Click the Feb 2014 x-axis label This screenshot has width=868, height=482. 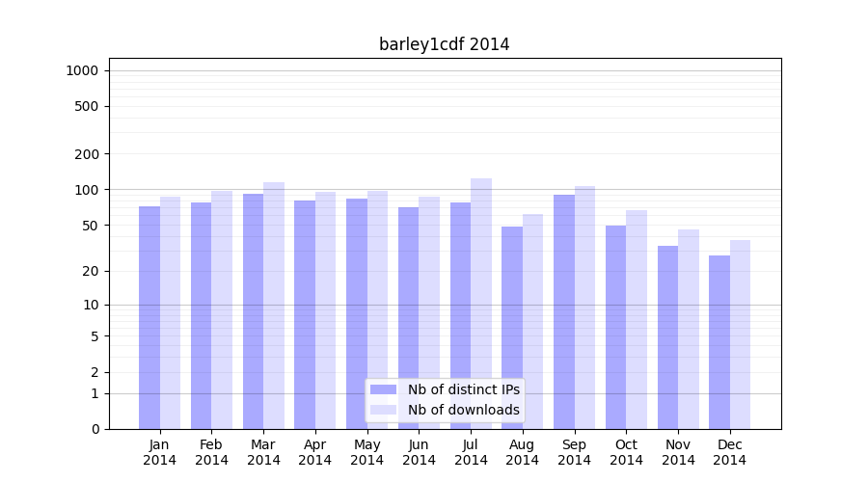(x=211, y=452)
